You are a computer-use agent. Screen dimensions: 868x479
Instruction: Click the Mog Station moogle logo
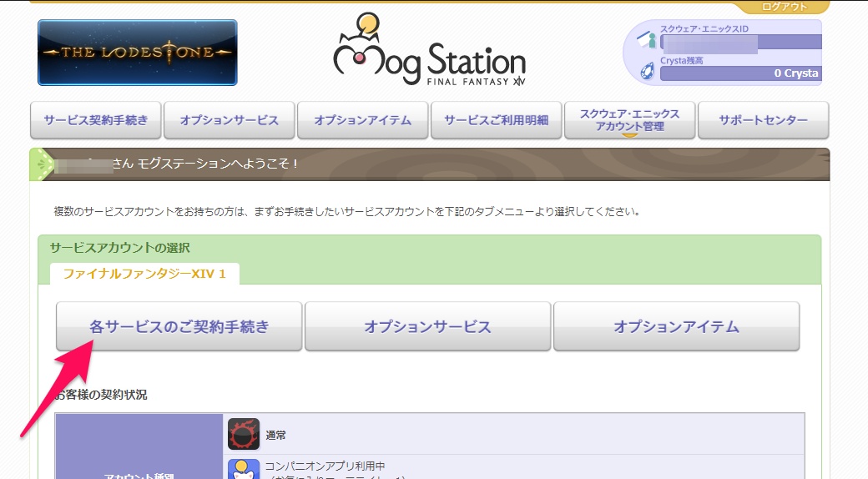pyautogui.click(x=429, y=50)
